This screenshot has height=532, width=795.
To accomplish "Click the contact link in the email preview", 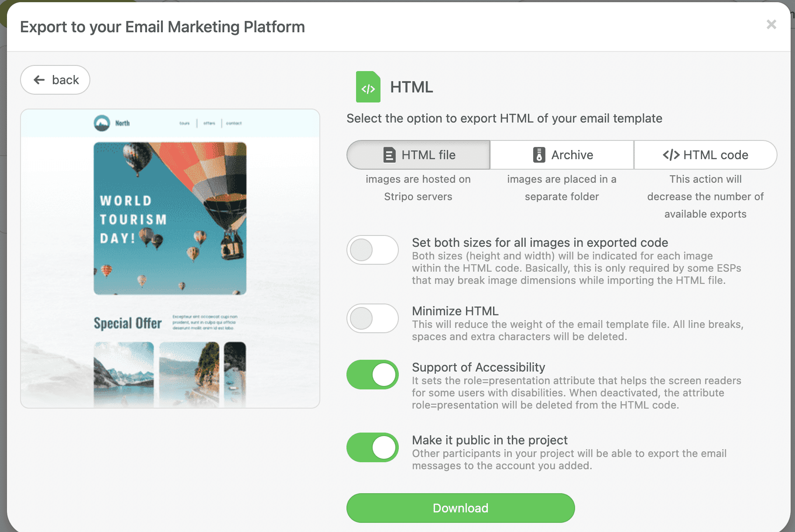I will [234, 123].
